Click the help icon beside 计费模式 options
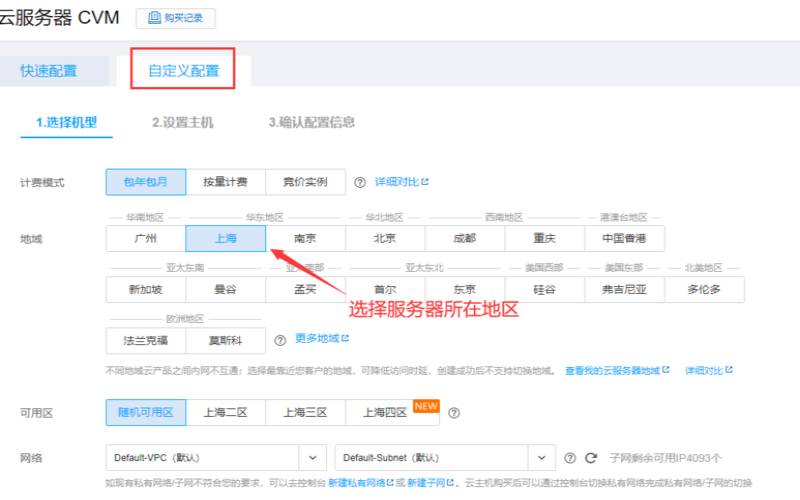Image resolution: width=800 pixels, height=500 pixels. coord(360,183)
